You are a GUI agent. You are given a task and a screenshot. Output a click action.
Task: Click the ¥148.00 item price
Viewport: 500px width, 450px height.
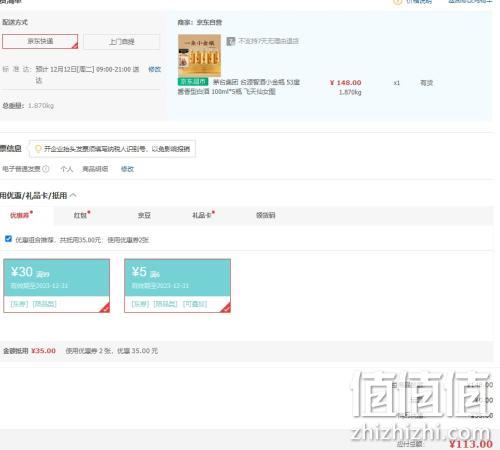tap(346, 83)
